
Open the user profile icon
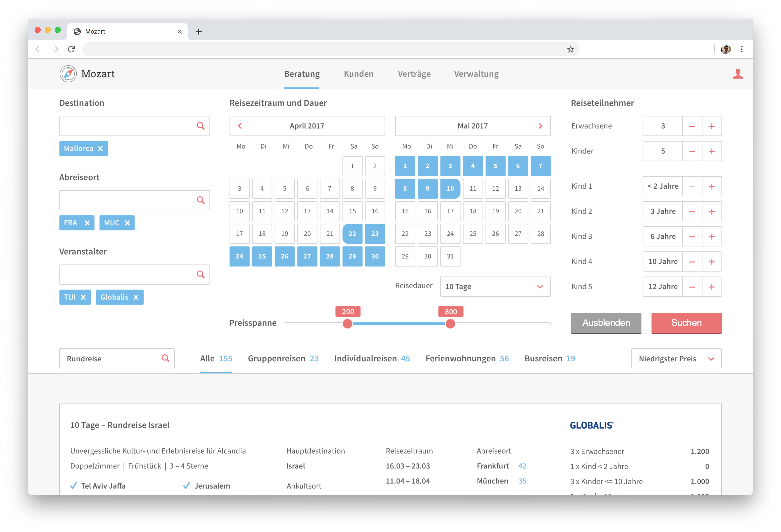(738, 74)
